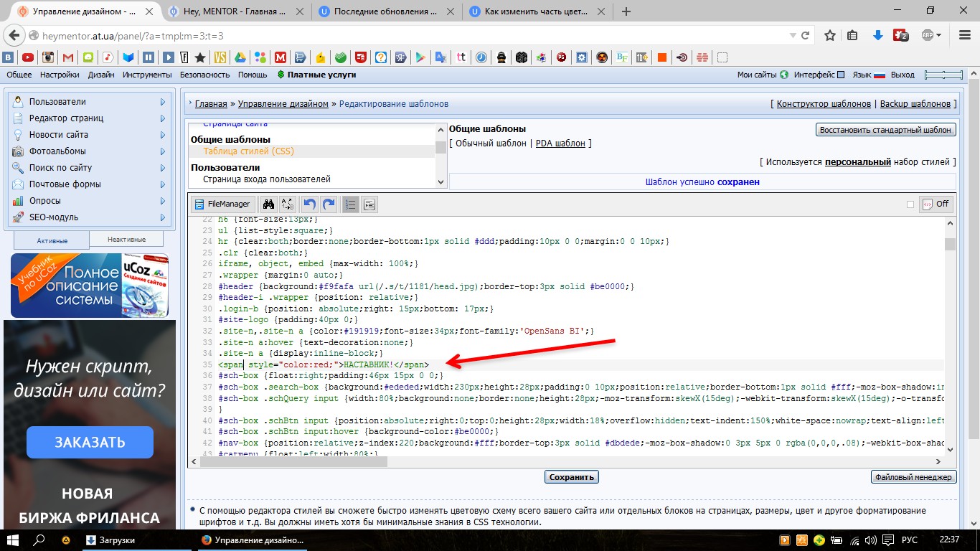Image resolution: width=980 pixels, height=551 pixels.
Task: Open YouTube bookmark icon
Action: point(28,57)
